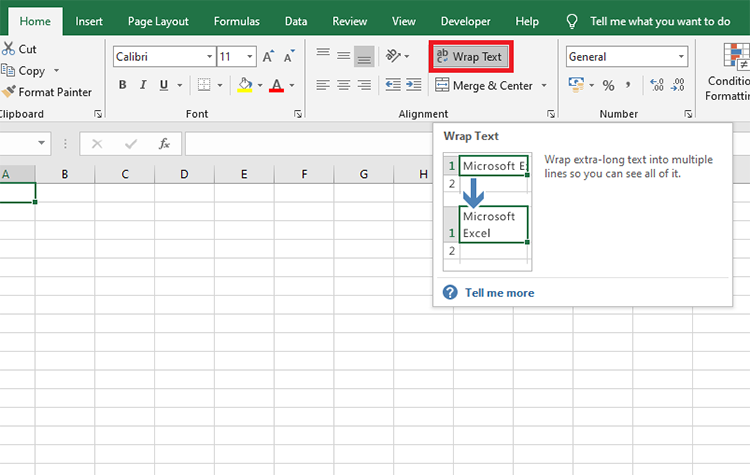Select column D header
The image size is (750, 475).
(x=184, y=174)
